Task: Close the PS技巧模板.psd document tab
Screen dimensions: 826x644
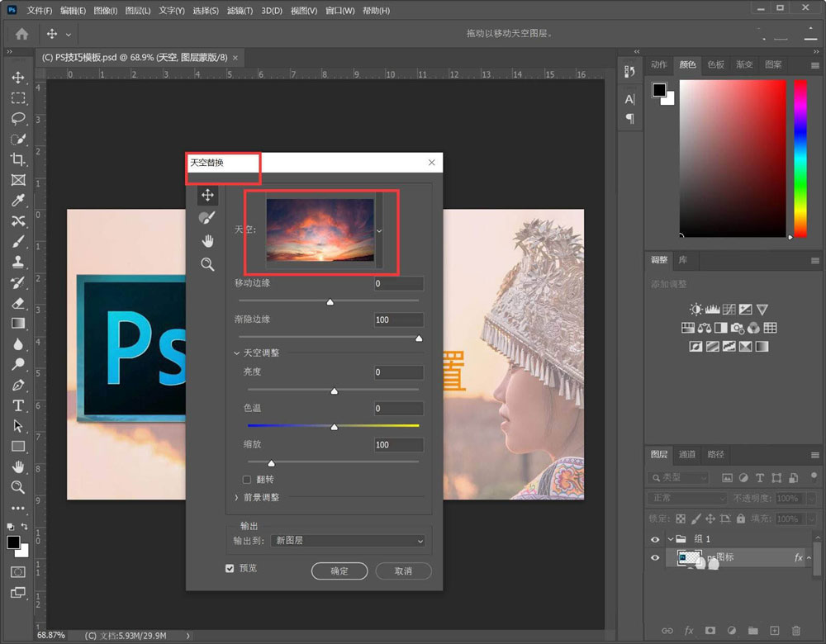Action: point(235,58)
